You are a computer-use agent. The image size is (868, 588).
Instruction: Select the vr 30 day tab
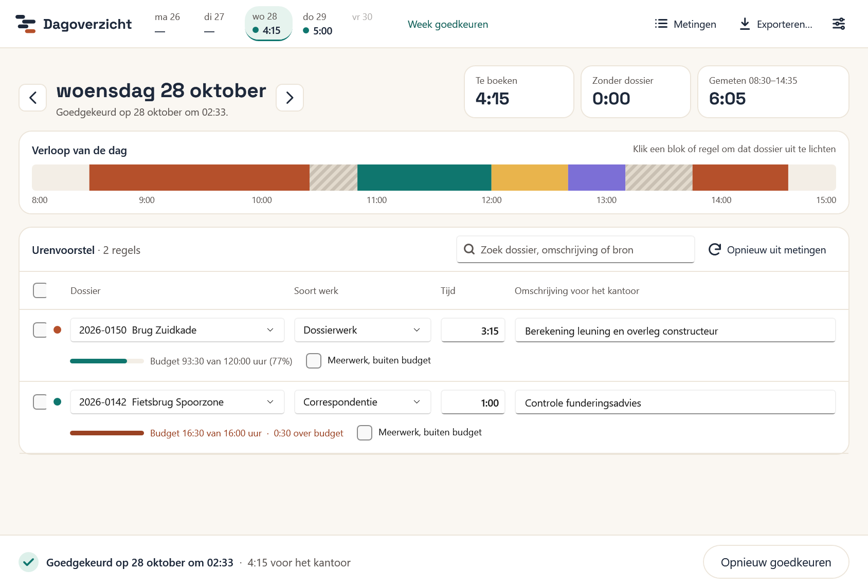pos(362,24)
